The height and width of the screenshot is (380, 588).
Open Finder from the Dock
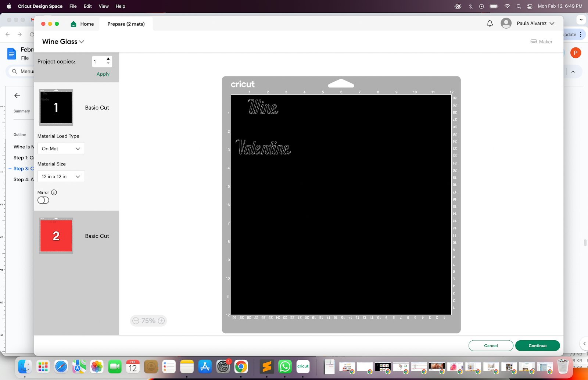point(25,366)
